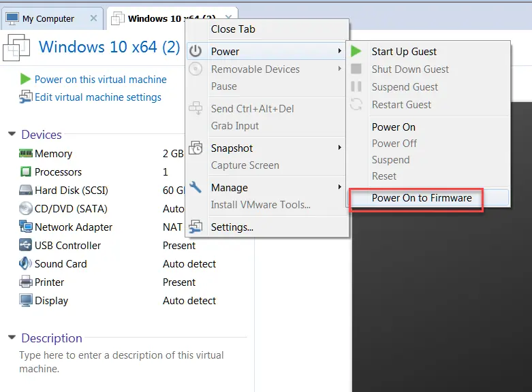Expand the Removable Devices submenu arrow
This screenshot has height=392, width=532.
tap(340, 69)
